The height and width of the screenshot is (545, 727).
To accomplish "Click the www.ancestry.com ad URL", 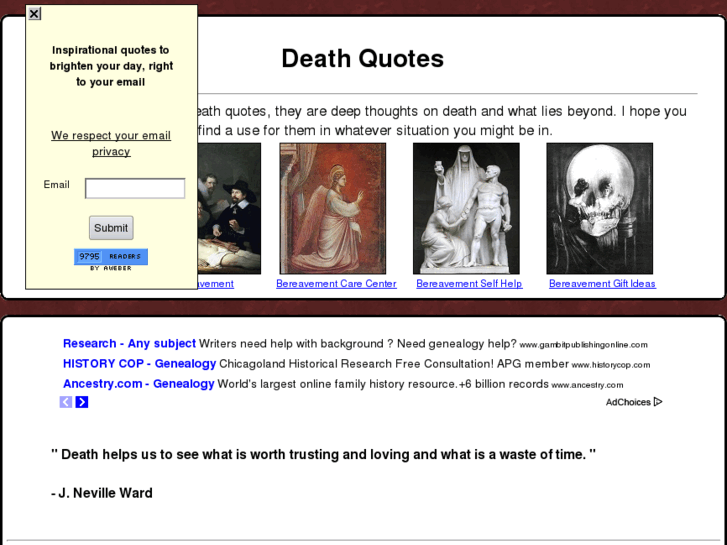I will click(x=587, y=385).
